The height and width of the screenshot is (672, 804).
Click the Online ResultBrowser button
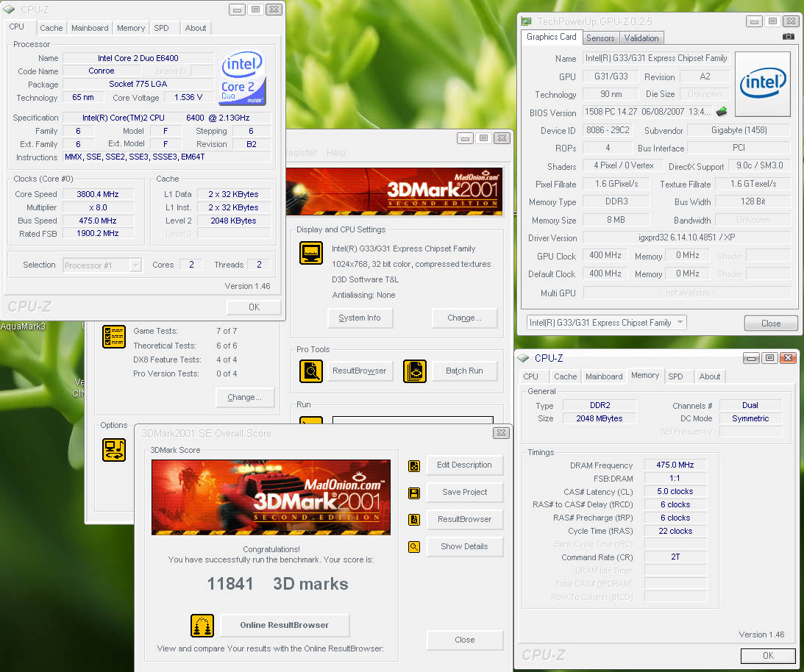tap(285, 626)
